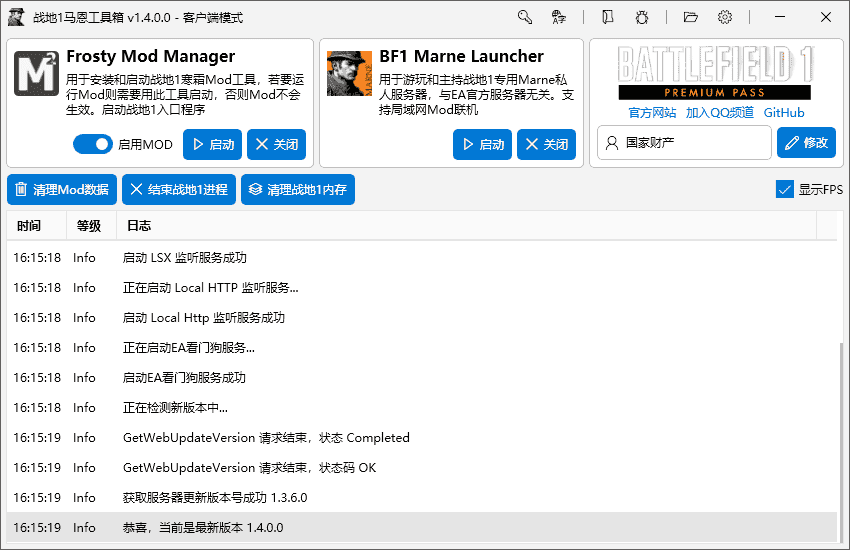Select log row 正在启动 Local HTTP 监听服务...
Viewport: 850px width, 550px height.
[x=422, y=287]
